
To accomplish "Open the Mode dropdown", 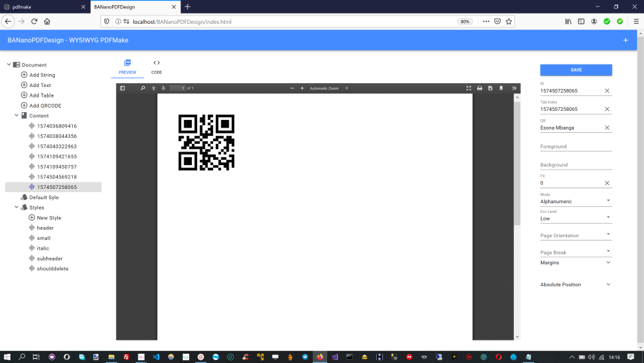I will coord(576,201).
